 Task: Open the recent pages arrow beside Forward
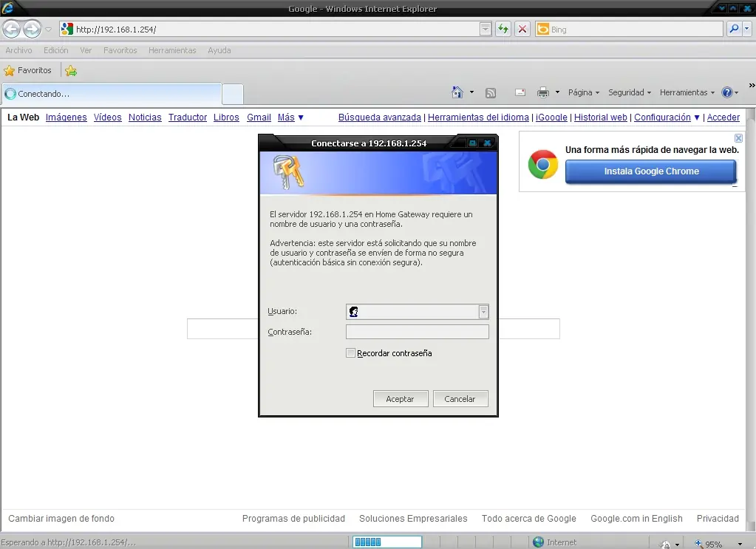click(48, 30)
